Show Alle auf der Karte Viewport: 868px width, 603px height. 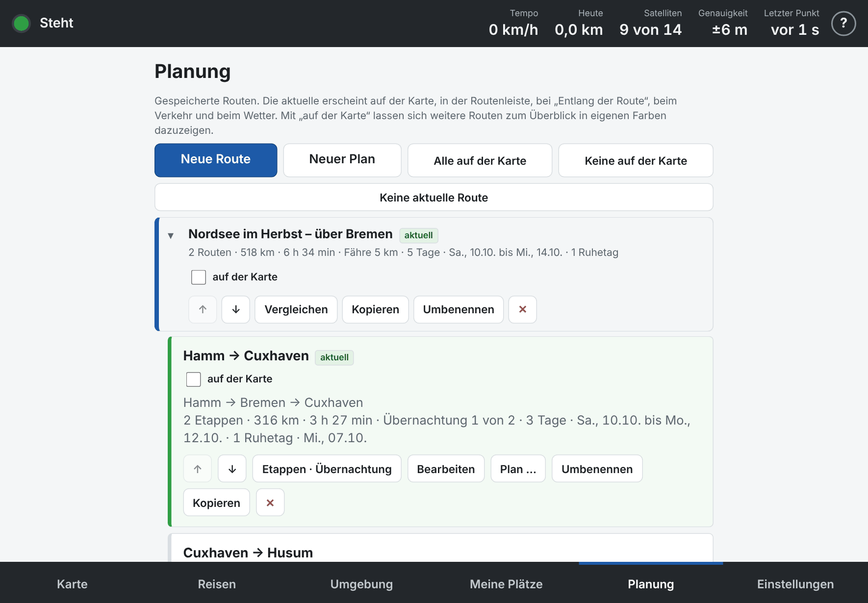click(x=480, y=160)
